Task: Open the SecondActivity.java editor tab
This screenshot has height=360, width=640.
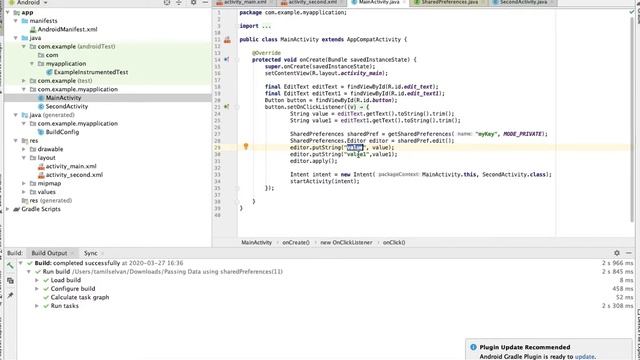Action: tap(523, 2)
